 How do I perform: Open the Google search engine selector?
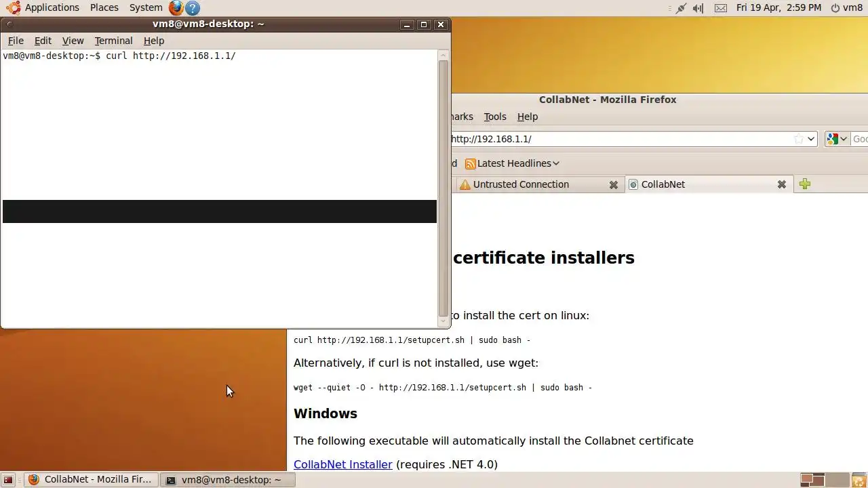coord(837,139)
